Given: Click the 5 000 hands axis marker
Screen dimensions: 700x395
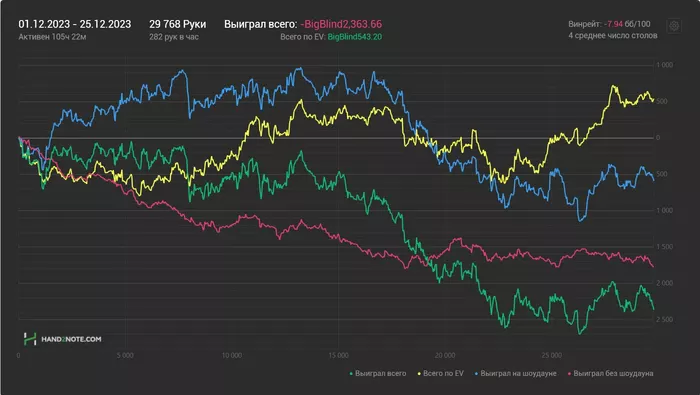Looking at the screenshot, I should [125, 355].
